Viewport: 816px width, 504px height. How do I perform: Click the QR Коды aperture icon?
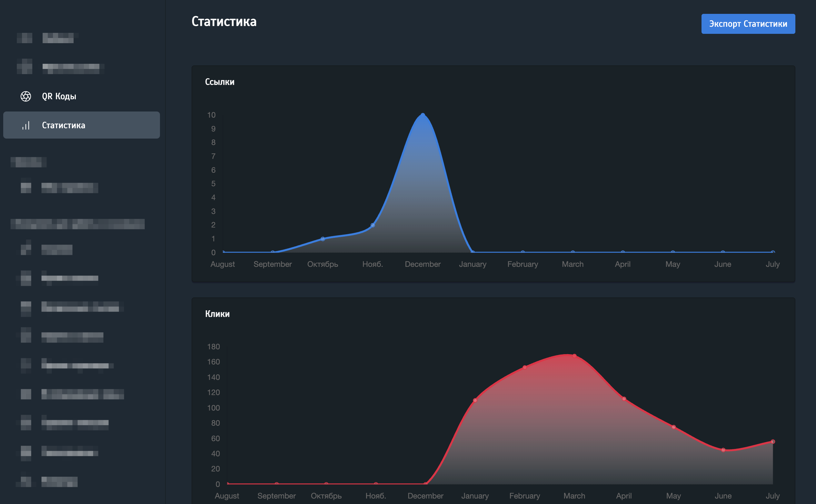(26, 96)
